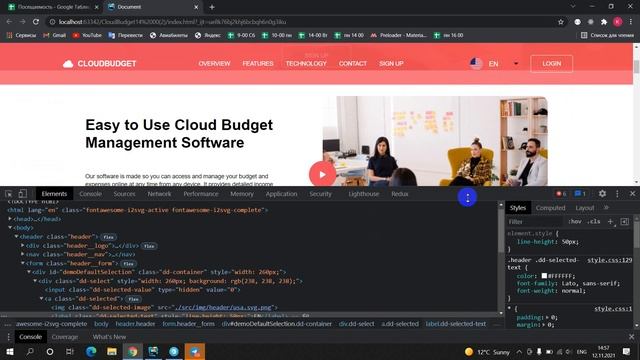
Task: Open the Chrome profile avatar
Action: [618, 22]
